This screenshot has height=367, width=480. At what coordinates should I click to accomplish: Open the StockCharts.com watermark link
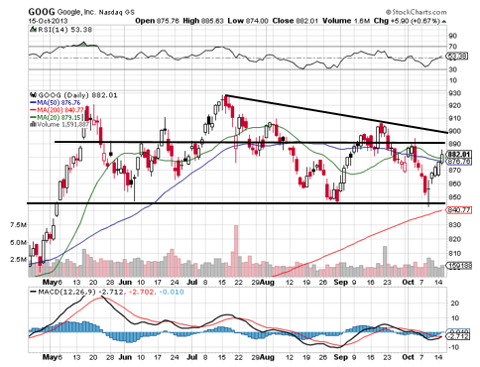coord(416,12)
